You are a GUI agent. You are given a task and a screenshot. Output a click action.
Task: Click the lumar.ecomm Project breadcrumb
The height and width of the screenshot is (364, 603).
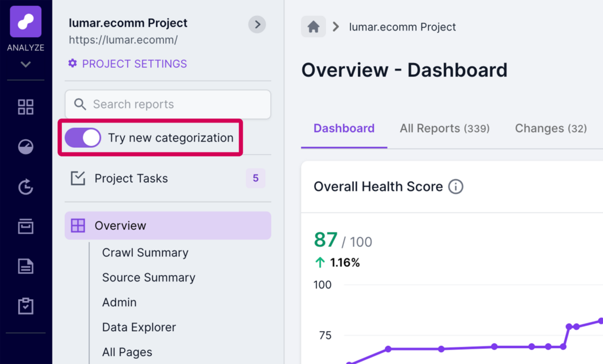coord(402,27)
